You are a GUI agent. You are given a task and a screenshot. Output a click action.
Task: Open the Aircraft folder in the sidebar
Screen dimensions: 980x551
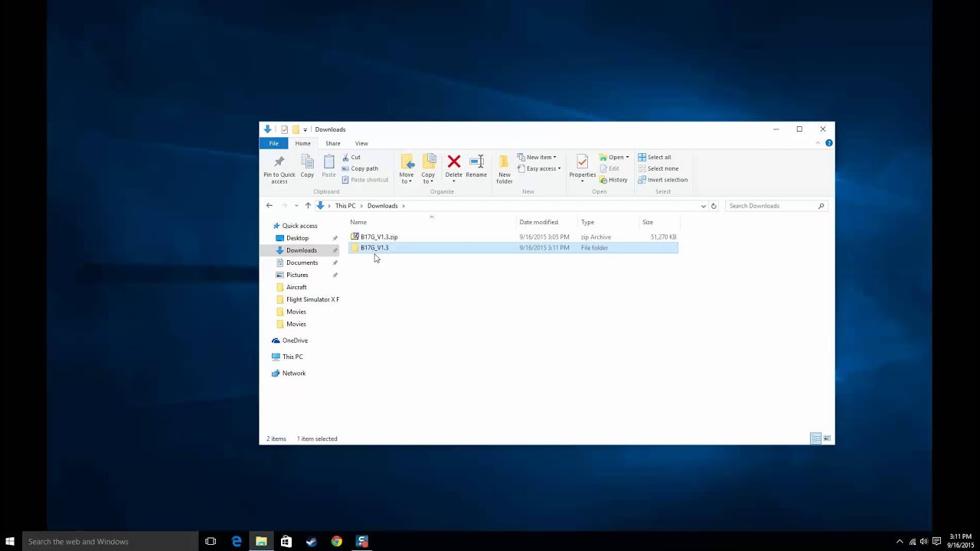[x=296, y=287]
